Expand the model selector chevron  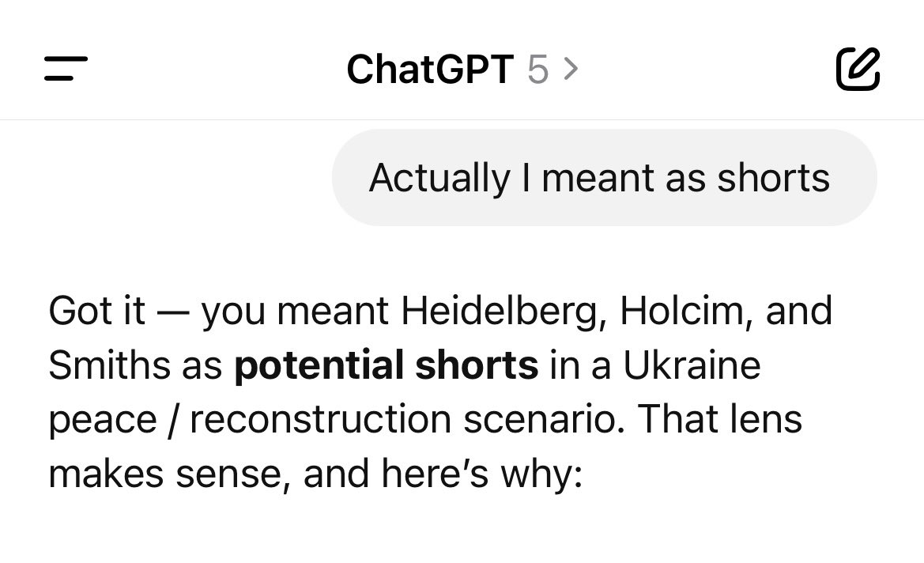click(x=571, y=69)
